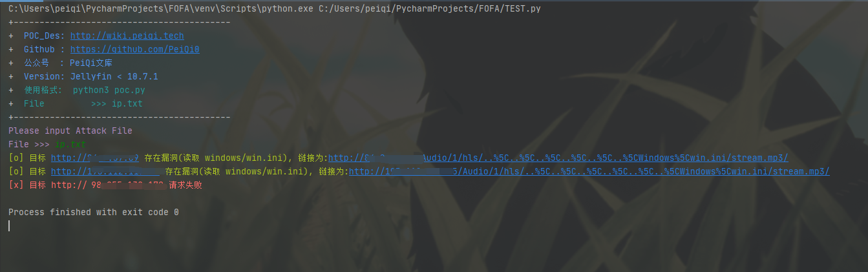
Task: Click the 'PeiQi文库' 公众号 text
Action: pyautogui.click(x=91, y=63)
